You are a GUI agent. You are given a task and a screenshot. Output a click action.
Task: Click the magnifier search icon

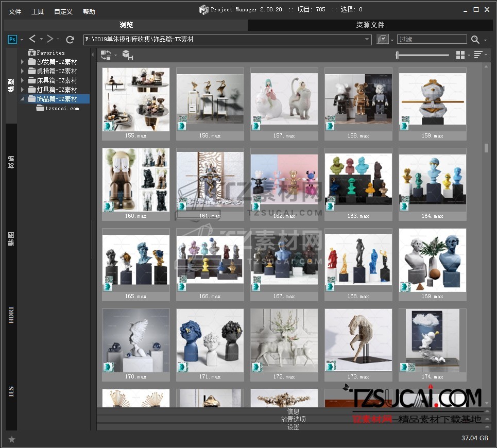click(x=475, y=40)
